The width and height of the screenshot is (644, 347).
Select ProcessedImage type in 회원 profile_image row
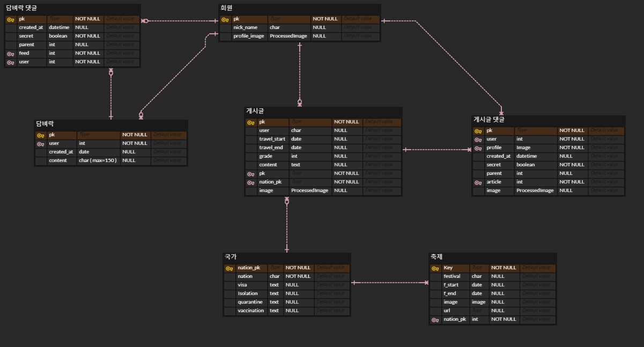pyautogui.click(x=288, y=36)
